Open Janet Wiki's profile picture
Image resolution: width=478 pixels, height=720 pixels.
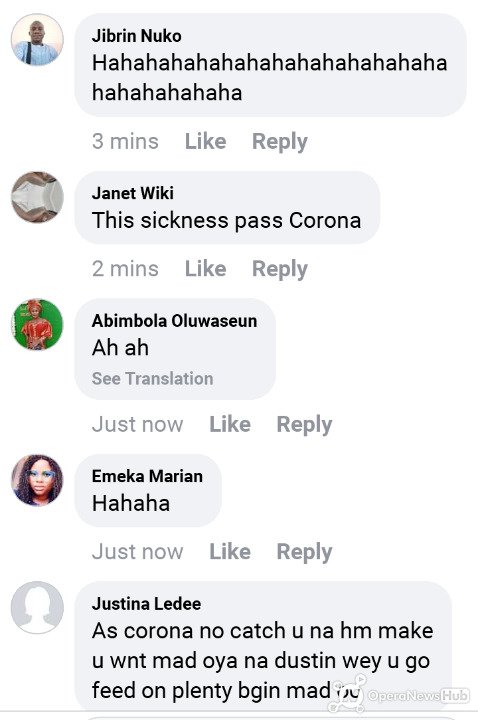[x=37, y=197]
